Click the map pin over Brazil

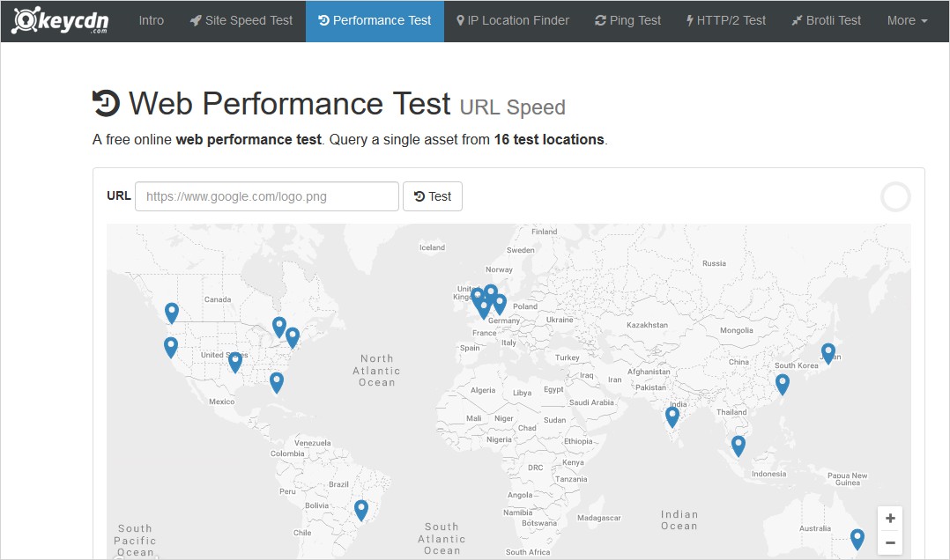[360, 509]
